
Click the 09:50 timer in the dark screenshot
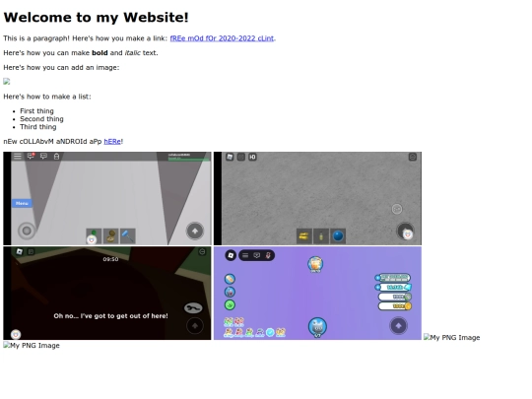coord(110,259)
